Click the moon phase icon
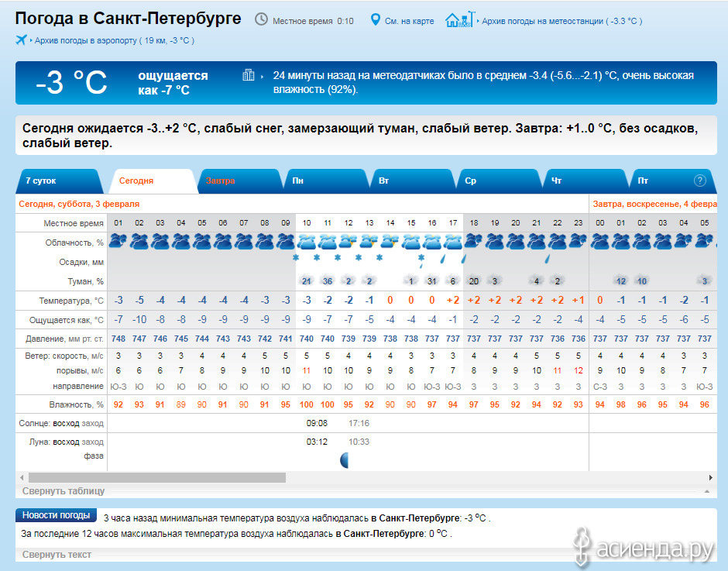 [344, 460]
